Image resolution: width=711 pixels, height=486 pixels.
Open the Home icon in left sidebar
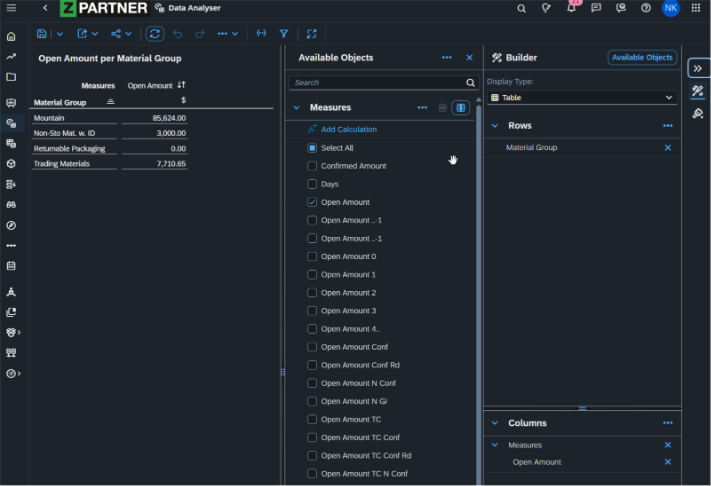(x=11, y=36)
